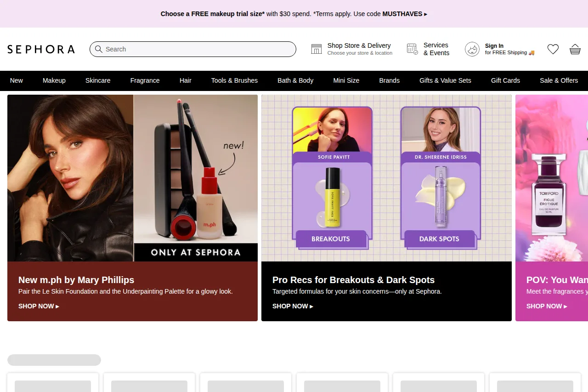The height and width of the screenshot is (392, 588).
Task: Expand the MUSTHAVES promo banner arrow
Action: point(426,14)
